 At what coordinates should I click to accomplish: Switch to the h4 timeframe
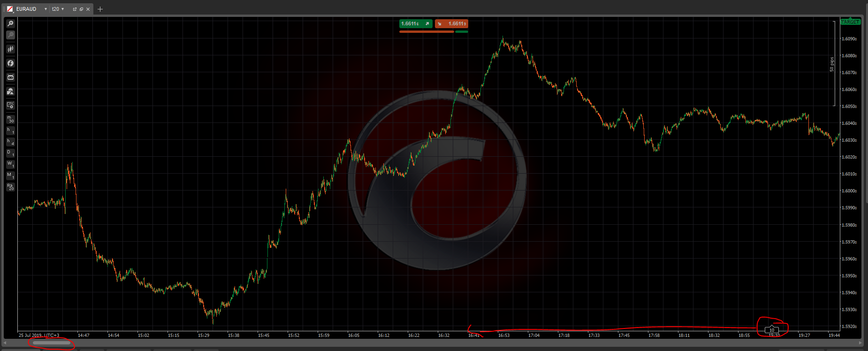click(x=10, y=142)
